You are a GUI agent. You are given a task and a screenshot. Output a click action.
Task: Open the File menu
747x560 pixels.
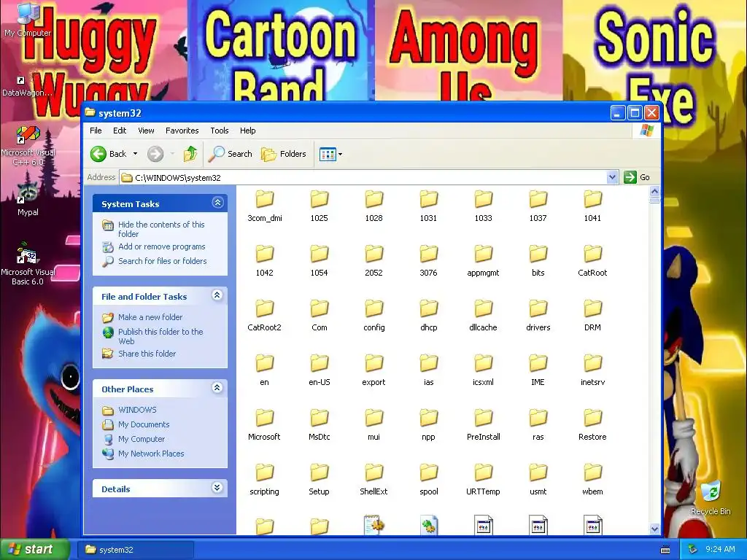click(x=96, y=131)
